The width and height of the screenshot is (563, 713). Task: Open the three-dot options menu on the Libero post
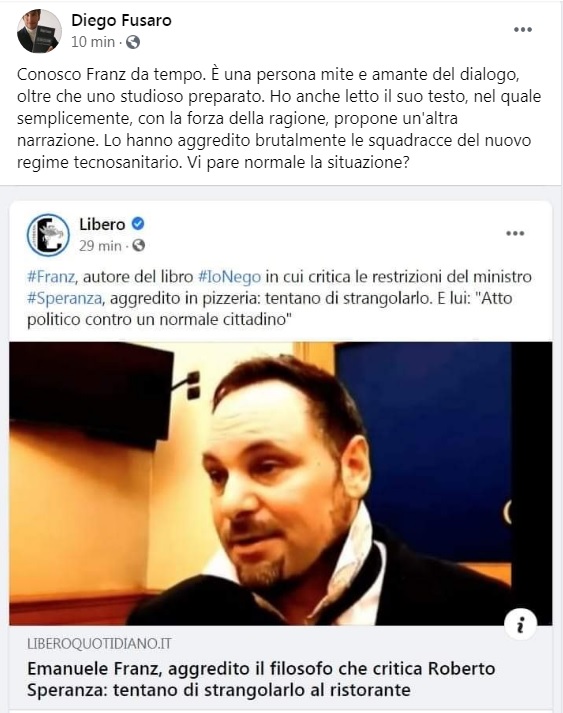pos(515,233)
